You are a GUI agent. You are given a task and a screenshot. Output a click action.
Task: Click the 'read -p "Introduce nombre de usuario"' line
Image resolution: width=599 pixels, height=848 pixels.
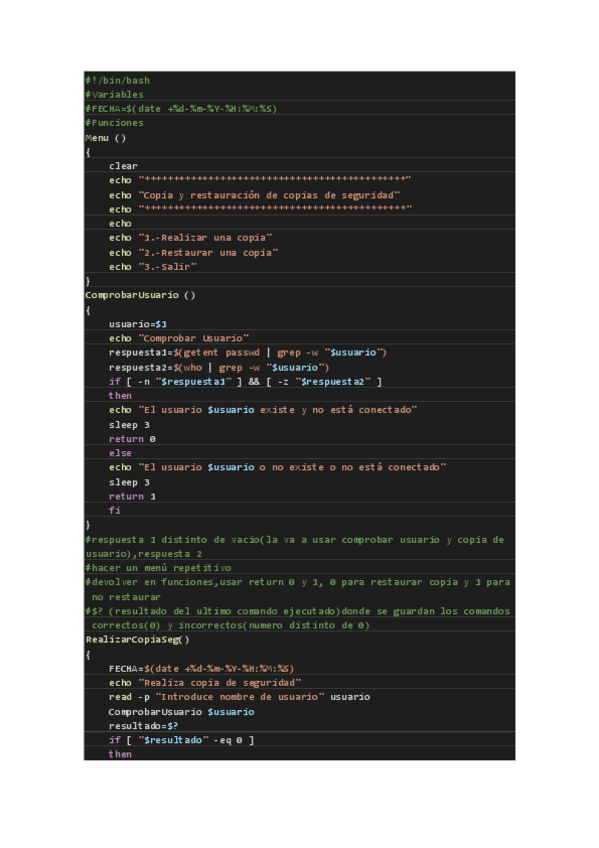click(239, 697)
